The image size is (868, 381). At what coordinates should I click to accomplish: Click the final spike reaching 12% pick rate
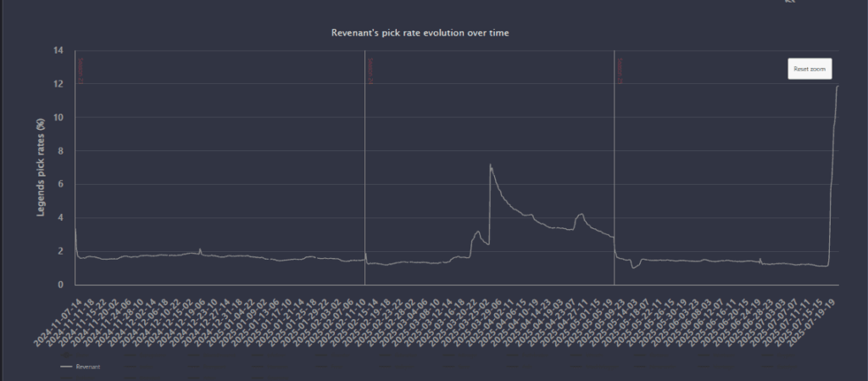tap(837, 86)
